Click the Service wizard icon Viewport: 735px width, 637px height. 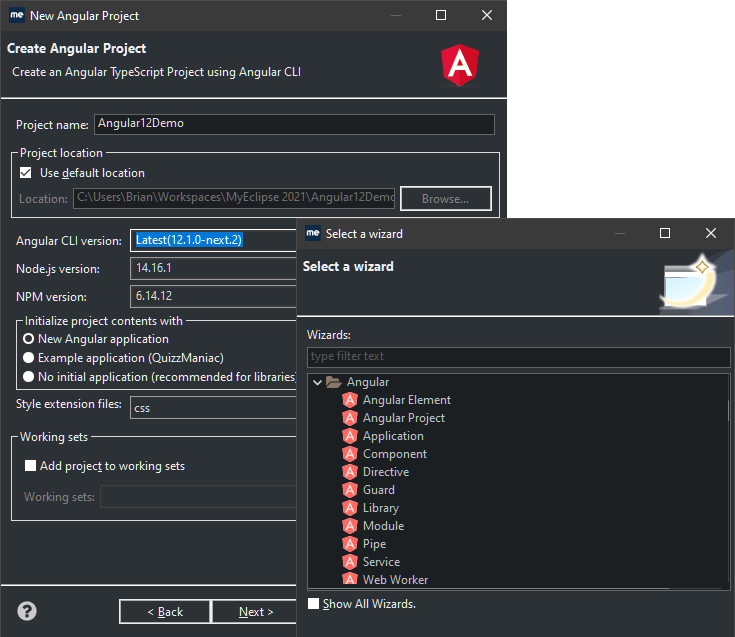(x=350, y=562)
